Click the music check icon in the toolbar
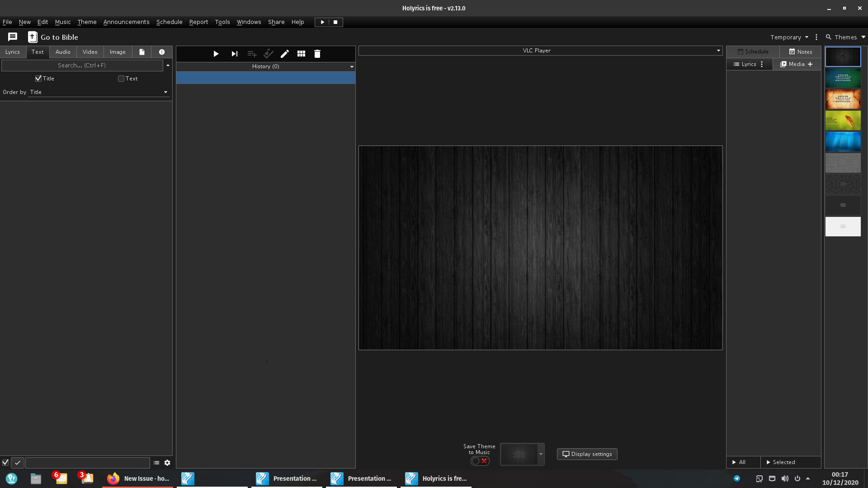 (269, 53)
